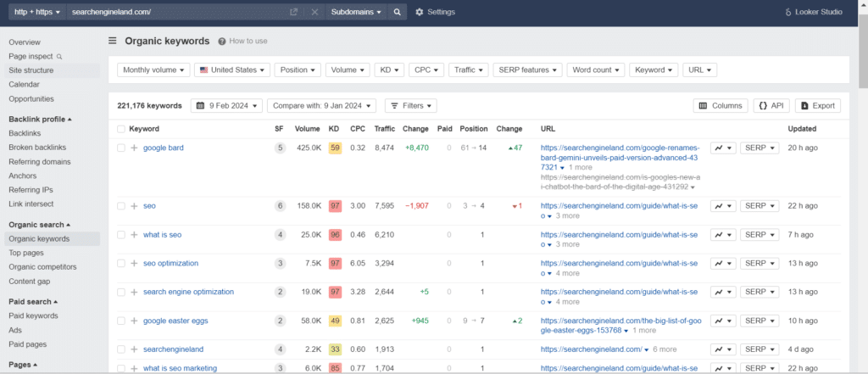Viewport: 868px width, 374px height.
Task: Tick checkbox for search engine optimization row
Action: 121,292
